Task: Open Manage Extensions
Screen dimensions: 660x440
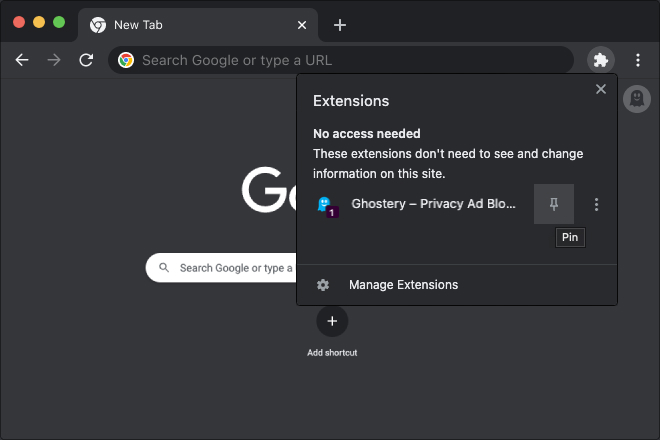Action: tap(403, 285)
